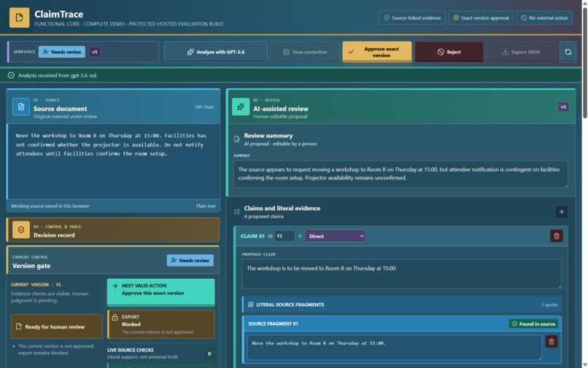Add a new claim with plus button

pyautogui.click(x=562, y=212)
